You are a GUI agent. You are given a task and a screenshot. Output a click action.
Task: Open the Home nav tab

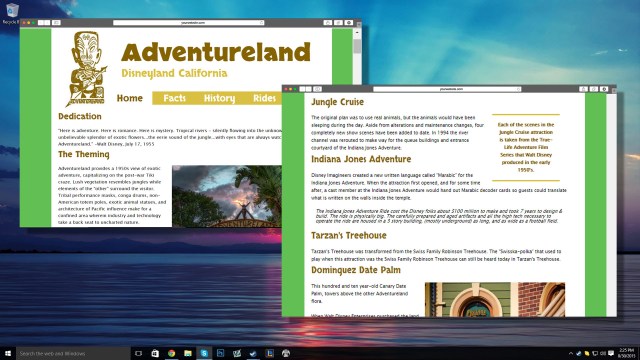(129, 98)
